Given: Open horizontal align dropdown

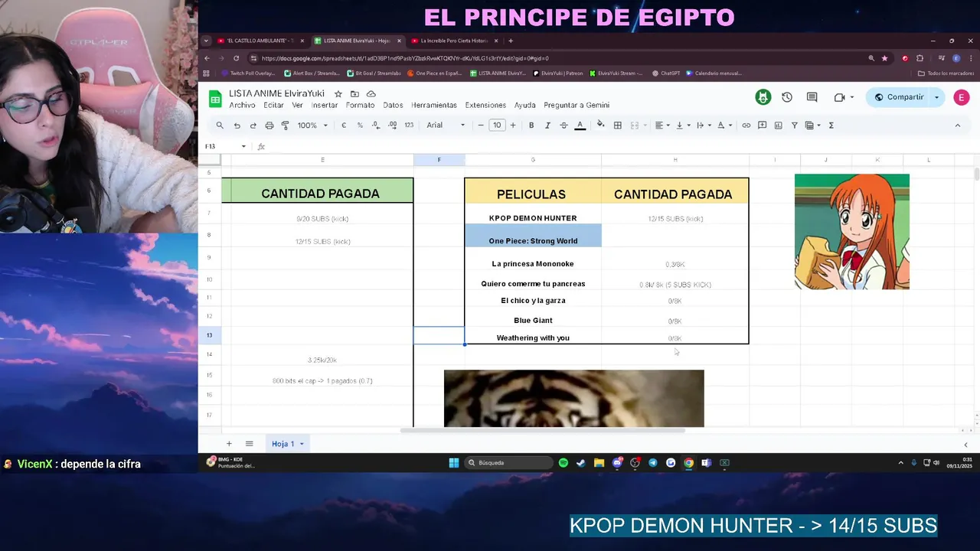Looking at the screenshot, I should pyautogui.click(x=661, y=126).
